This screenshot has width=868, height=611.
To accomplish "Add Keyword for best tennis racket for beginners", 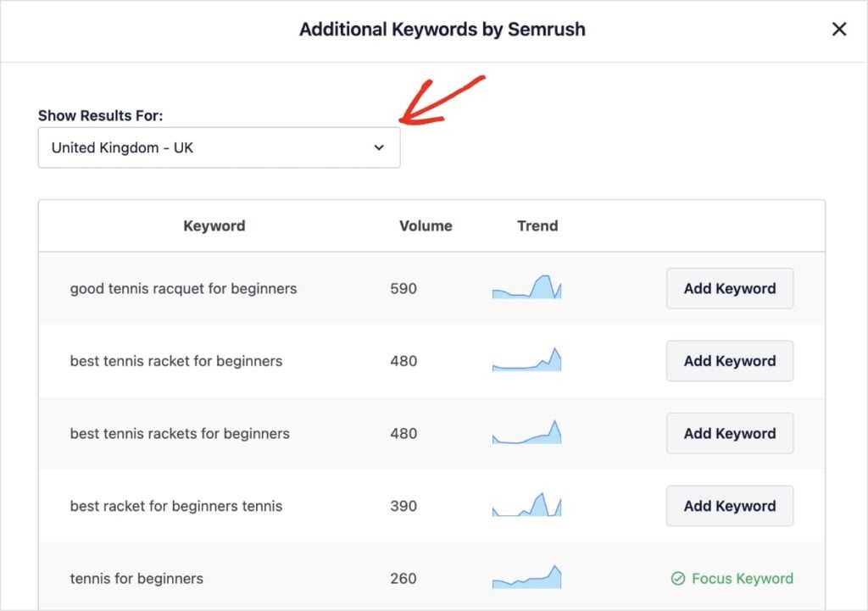I will click(729, 360).
